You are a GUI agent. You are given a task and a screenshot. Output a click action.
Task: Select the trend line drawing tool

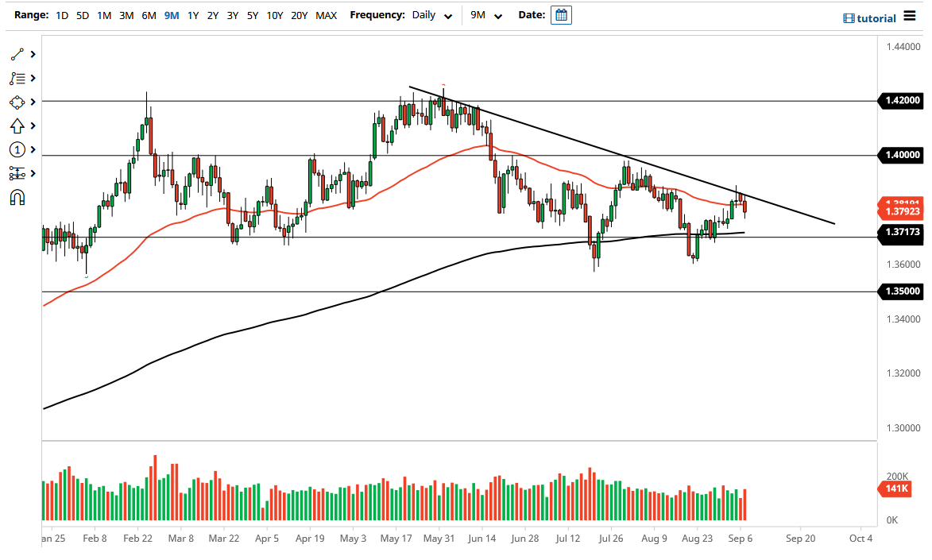click(15, 54)
